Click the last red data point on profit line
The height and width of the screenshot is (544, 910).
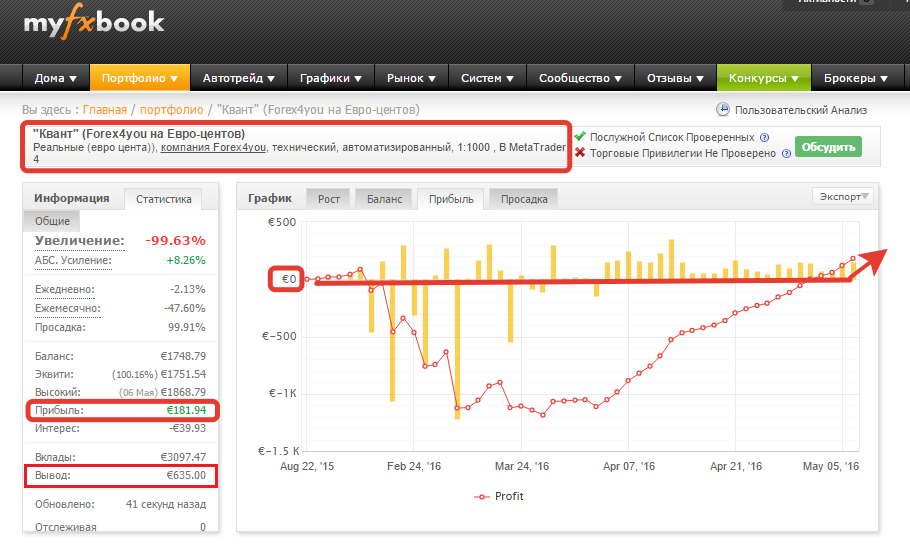point(853,258)
